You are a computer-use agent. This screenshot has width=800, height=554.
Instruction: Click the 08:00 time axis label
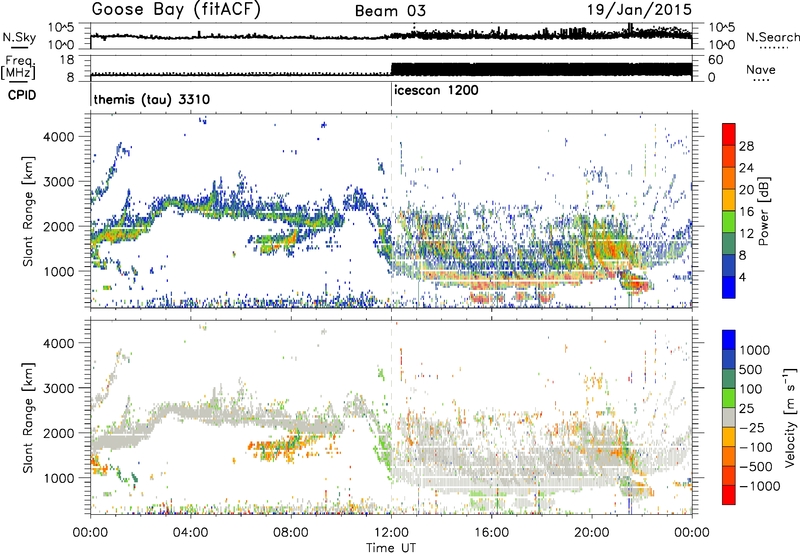(x=291, y=533)
